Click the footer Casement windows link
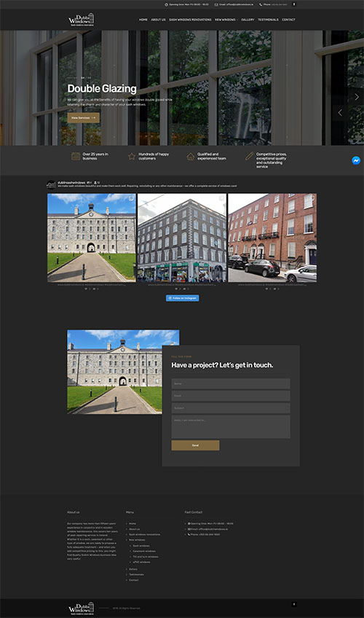 (x=144, y=552)
